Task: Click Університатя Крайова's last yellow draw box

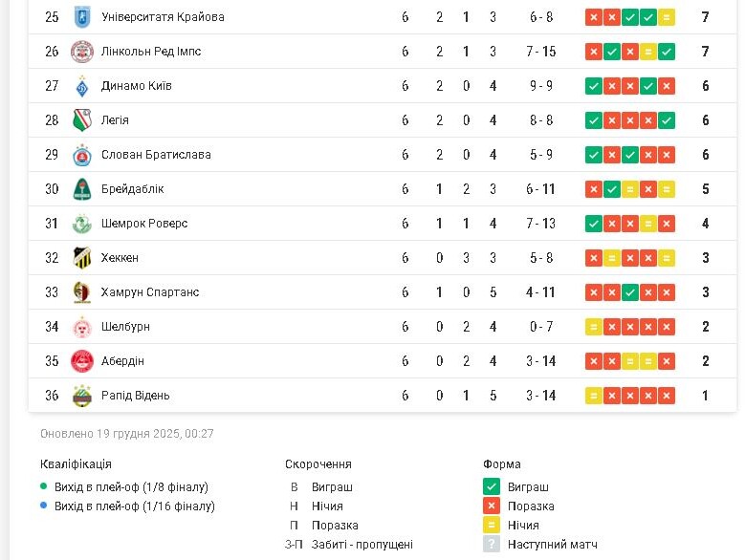Action: pyautogui.click(x=667, y=17)
